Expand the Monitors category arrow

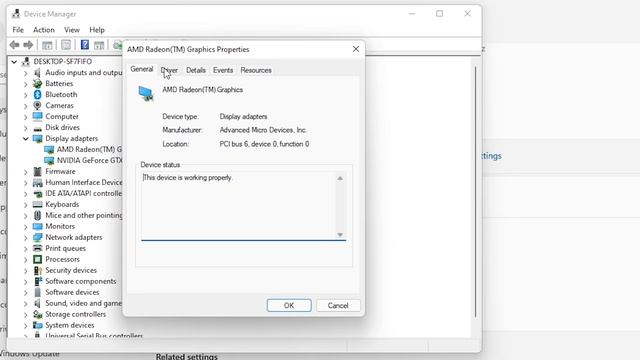tap(26, 227)
